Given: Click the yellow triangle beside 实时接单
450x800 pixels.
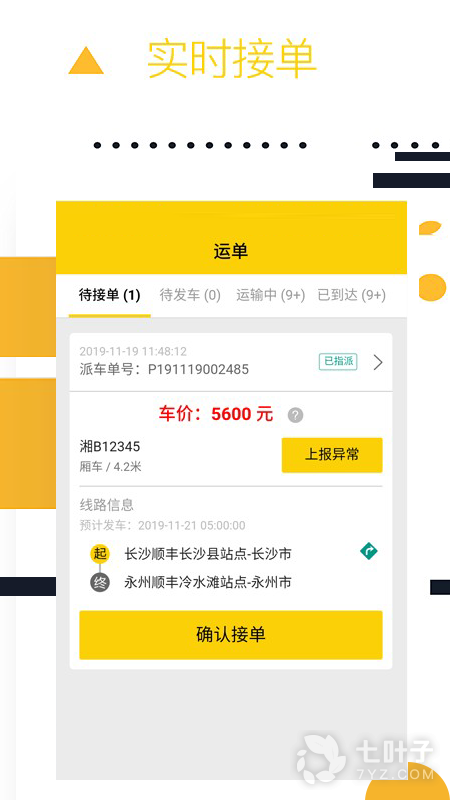Looking at the screenshot, I should point(86,61).
